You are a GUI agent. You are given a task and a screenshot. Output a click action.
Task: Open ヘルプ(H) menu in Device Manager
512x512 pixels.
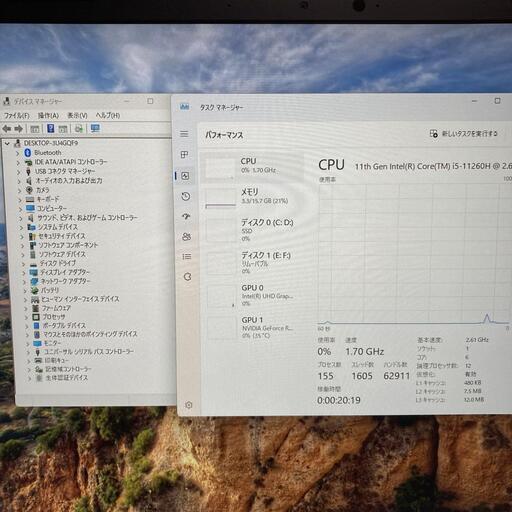[108, 116]
